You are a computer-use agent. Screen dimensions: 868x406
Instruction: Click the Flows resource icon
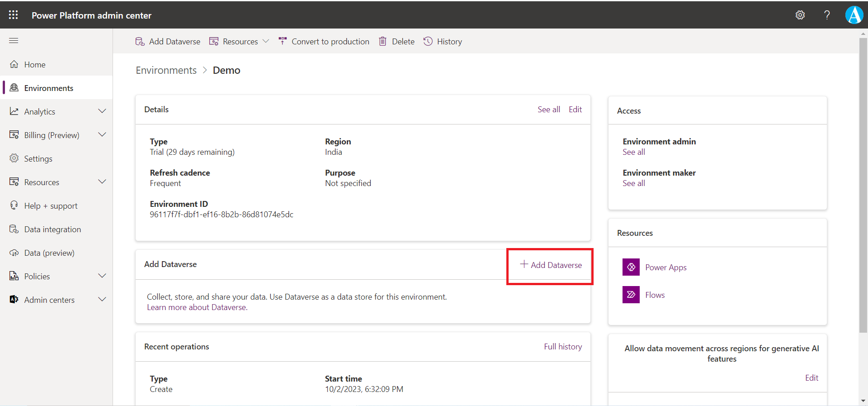point(631,295)
